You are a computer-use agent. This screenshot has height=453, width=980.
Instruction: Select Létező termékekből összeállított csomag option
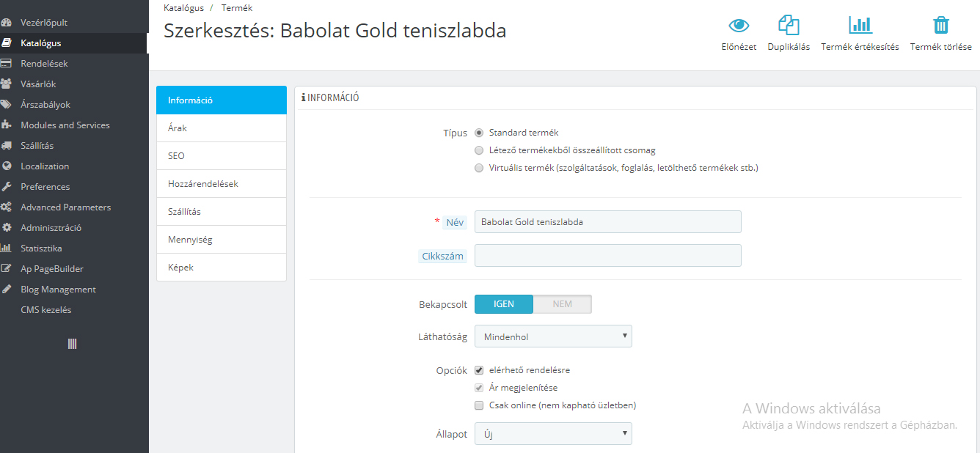[479, 150]
